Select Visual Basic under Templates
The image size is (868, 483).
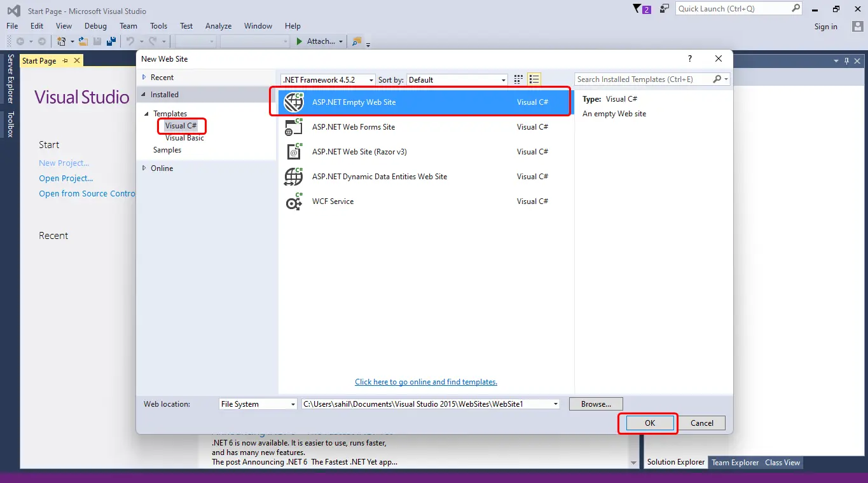[x=184, y=138]
